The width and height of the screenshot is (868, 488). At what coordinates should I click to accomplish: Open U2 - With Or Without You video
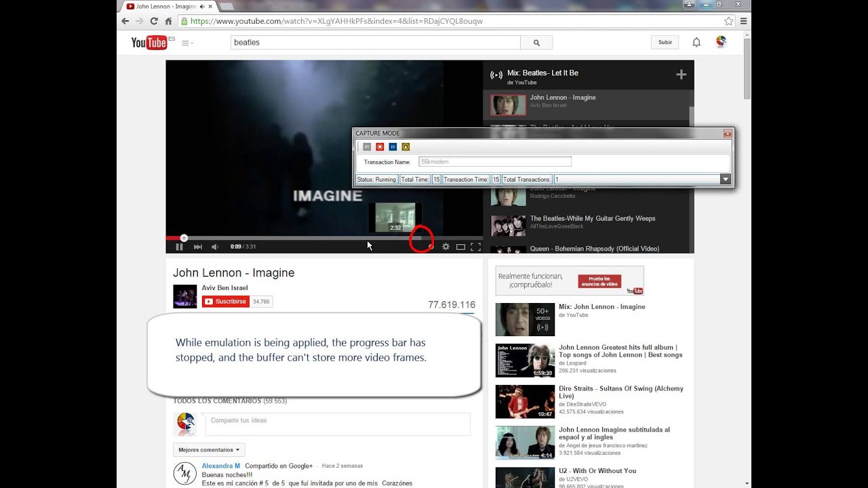coord(597,470)
